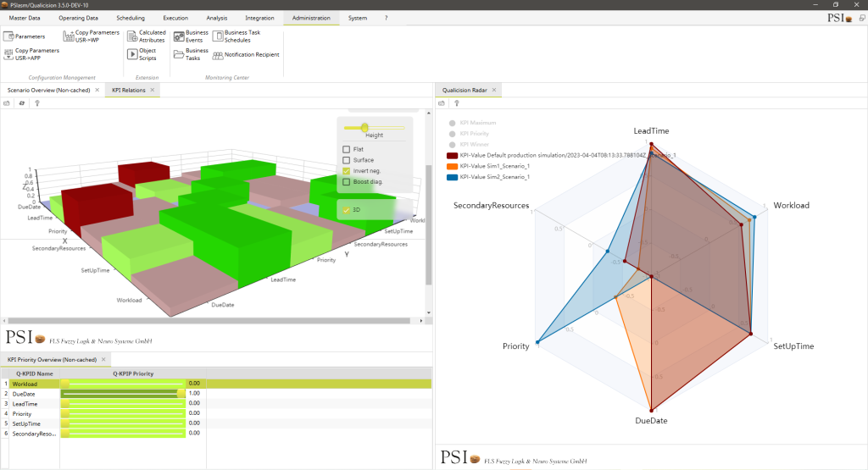
Task: Click scroll right arrow below the 3D chart
Action: click(x=421, y=321)
